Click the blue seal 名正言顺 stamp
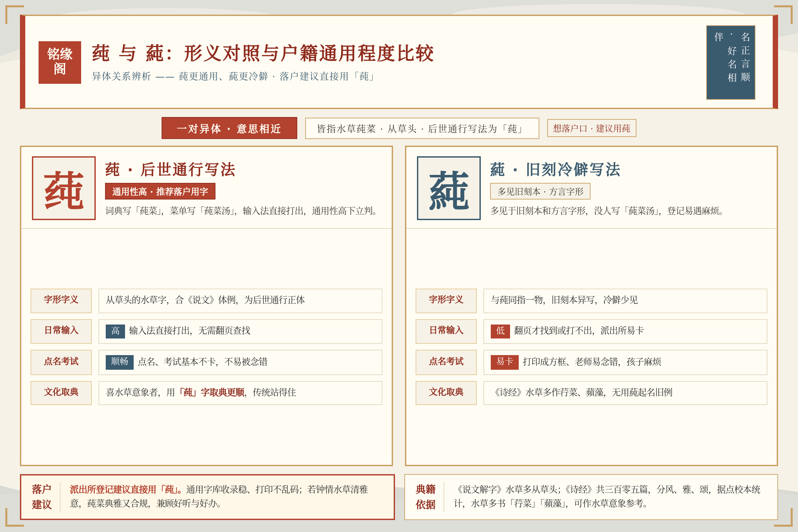The image size is (798, 532). [x=731, y=63]
